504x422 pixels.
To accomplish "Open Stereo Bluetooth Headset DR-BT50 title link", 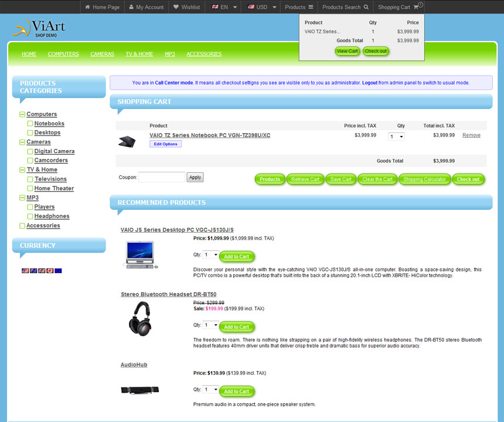I will coord(168,294).
